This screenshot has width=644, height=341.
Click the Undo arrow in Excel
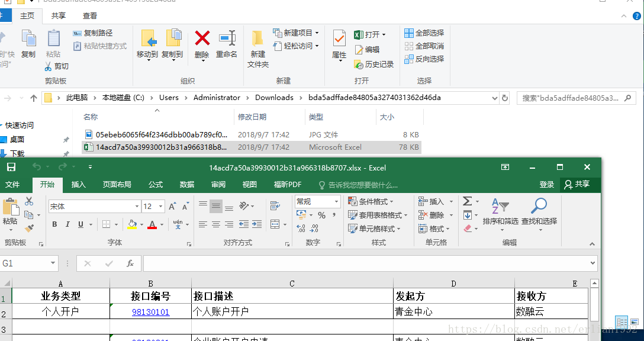(37, 167)
